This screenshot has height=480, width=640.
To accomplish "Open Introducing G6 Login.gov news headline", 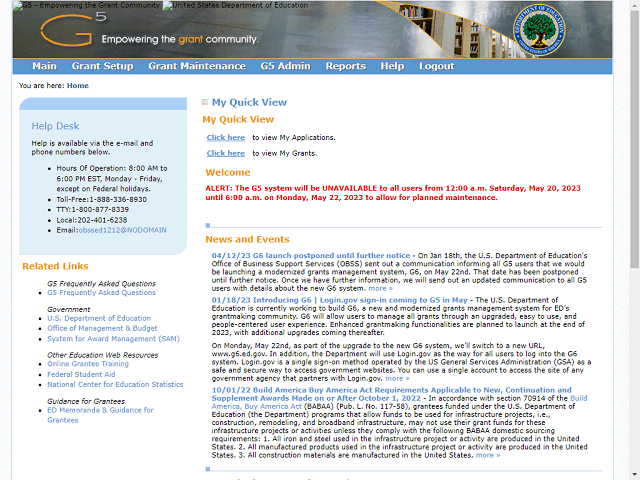I will click(x=340, y=300).
